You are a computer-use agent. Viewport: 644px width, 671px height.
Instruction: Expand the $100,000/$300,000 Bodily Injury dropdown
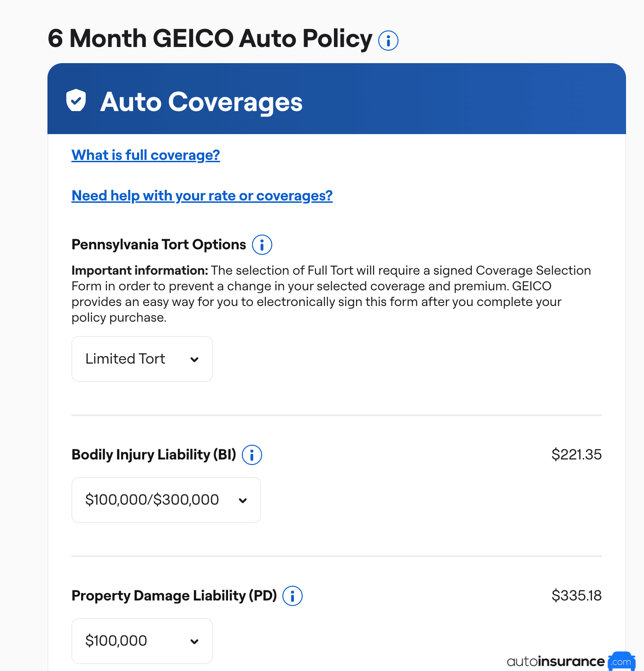166,500
